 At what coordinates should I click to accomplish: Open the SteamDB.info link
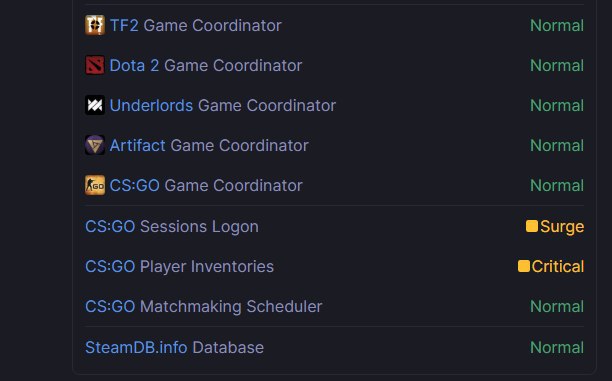pos(136,348)
